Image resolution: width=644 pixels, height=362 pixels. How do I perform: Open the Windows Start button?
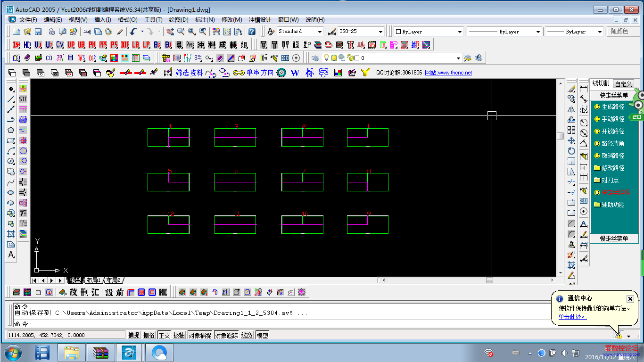[14, 353]
